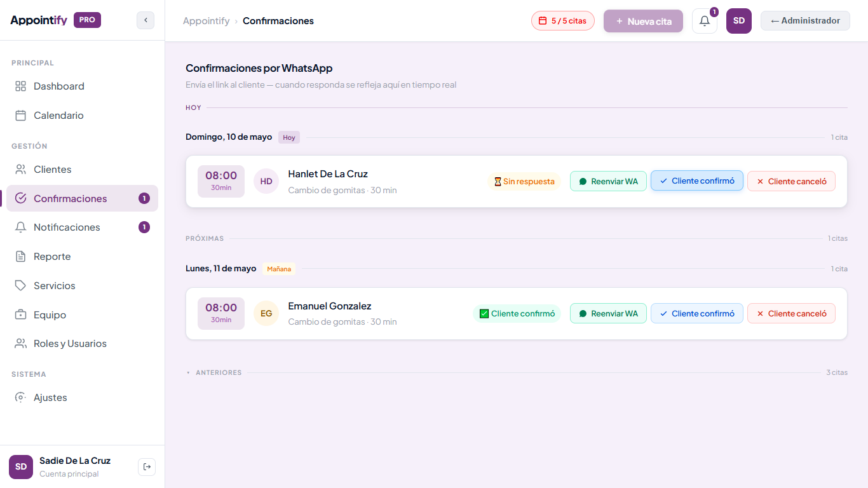Click the Hoy tag beside Domingo, 10 de mayo
Image resolution: width=868 pixels, height=488 pixels.
289,137
